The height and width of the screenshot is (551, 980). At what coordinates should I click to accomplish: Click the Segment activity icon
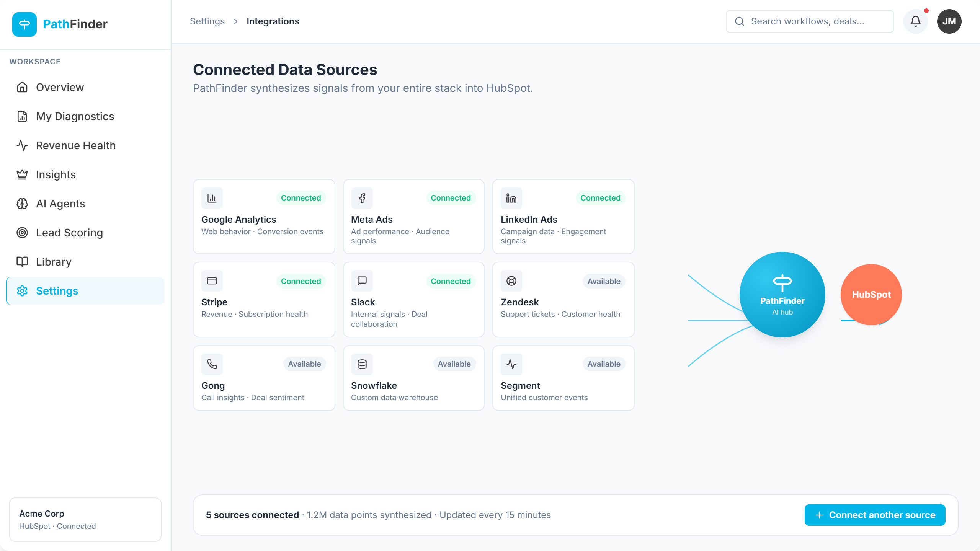pos(511,364)
